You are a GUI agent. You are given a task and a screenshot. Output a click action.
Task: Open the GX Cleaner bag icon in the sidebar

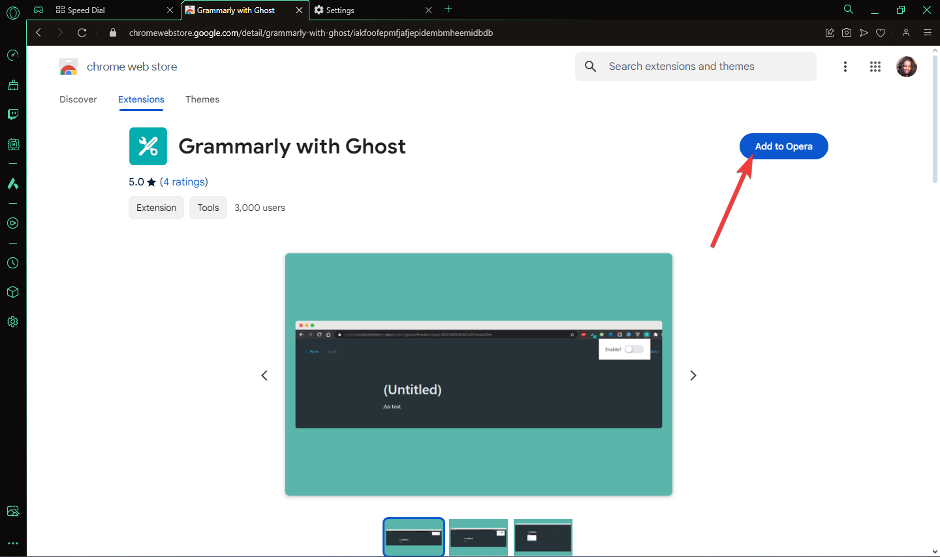point(13,85)
